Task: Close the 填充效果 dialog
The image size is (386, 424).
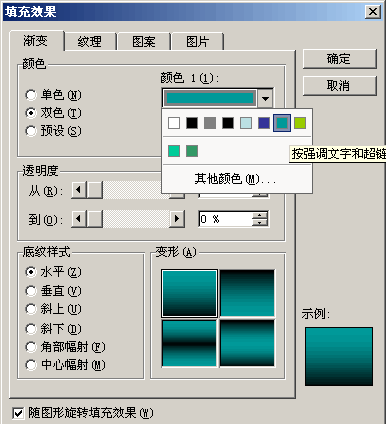Action: [x=373, y=12]
